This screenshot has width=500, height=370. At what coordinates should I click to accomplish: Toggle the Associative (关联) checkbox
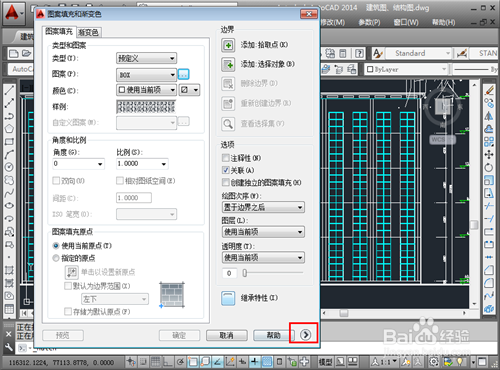click(x=226, y=170)
